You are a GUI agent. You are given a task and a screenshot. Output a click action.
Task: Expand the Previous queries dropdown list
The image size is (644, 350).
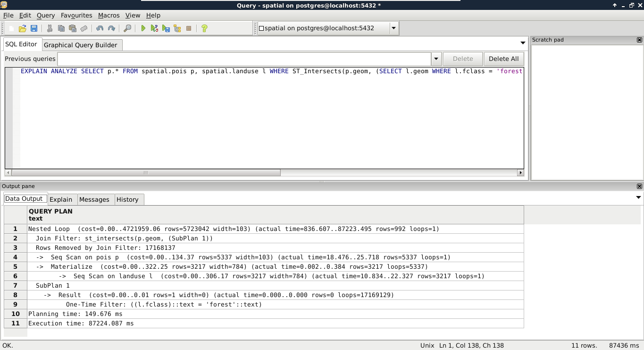pyautogui.click(x=436, y=59)
